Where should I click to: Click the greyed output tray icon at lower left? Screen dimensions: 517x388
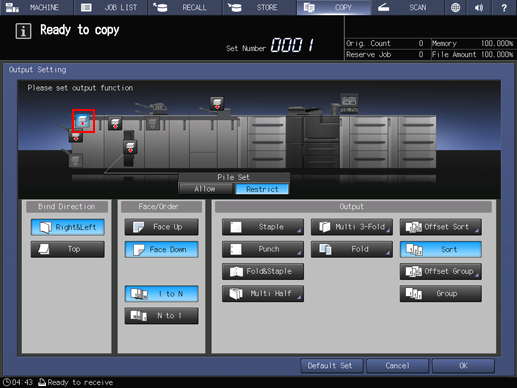[x=76, y=161]
